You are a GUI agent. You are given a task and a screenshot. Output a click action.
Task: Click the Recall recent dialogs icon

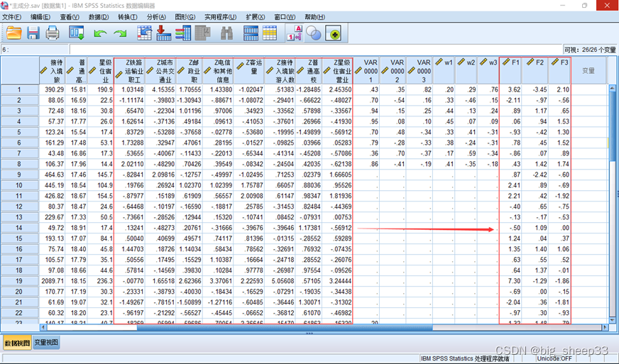tap(77, 33)
